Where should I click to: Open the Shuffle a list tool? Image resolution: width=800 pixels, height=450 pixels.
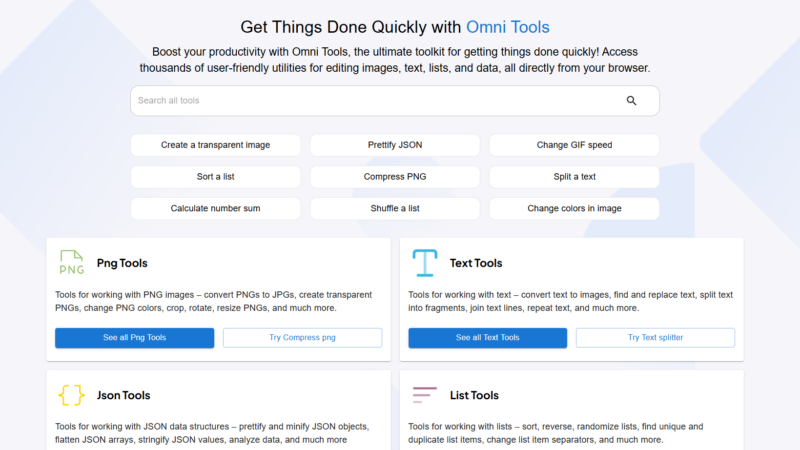coord(395,208)
